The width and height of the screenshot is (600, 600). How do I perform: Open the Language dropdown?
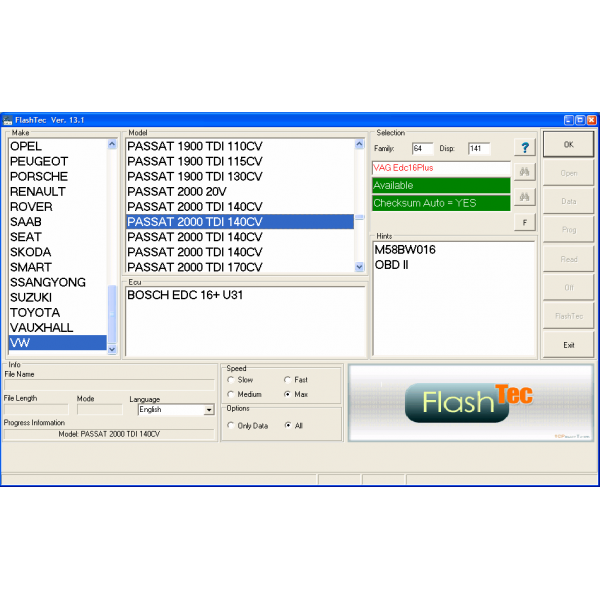pos(209,410)
